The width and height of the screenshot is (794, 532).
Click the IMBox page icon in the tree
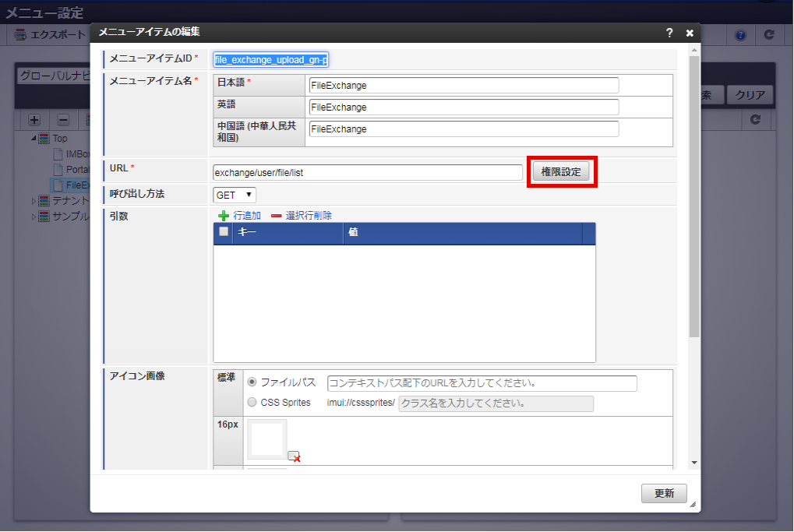[x=58, y=154]
